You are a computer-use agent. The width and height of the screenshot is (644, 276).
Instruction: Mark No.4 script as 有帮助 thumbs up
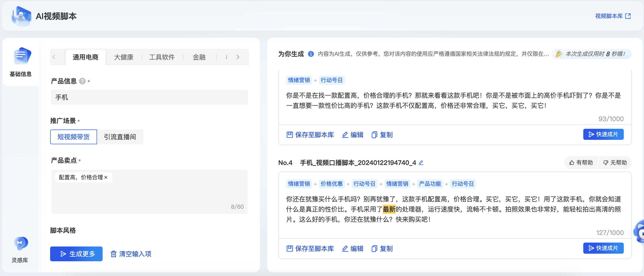[x=581, y=163]
